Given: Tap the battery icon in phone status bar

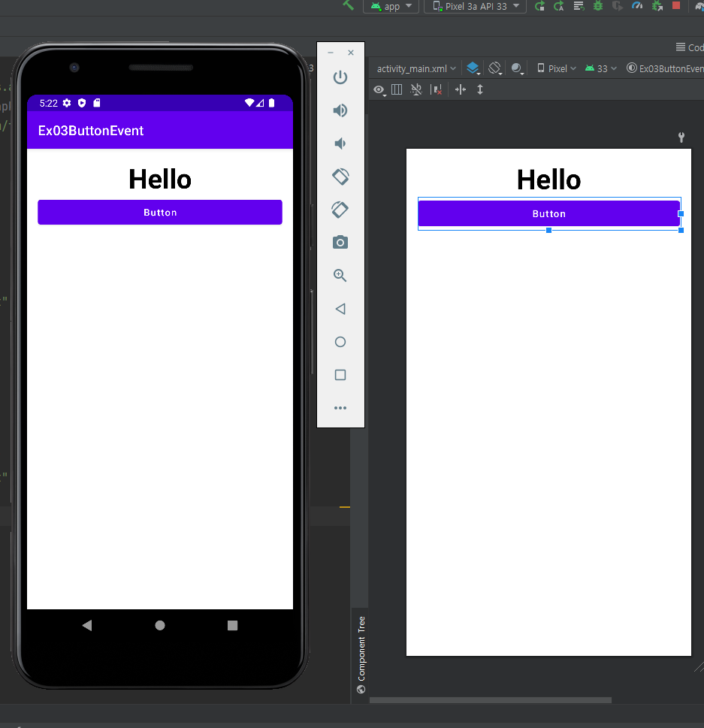Looking at the screenshot, I should pyautogui.click(x=272, y=103).
